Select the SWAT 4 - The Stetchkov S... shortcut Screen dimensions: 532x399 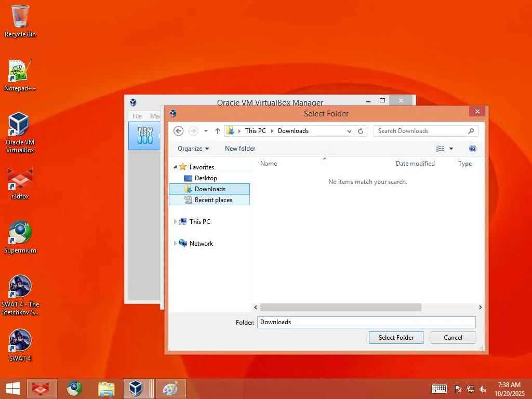coord(20,295)
